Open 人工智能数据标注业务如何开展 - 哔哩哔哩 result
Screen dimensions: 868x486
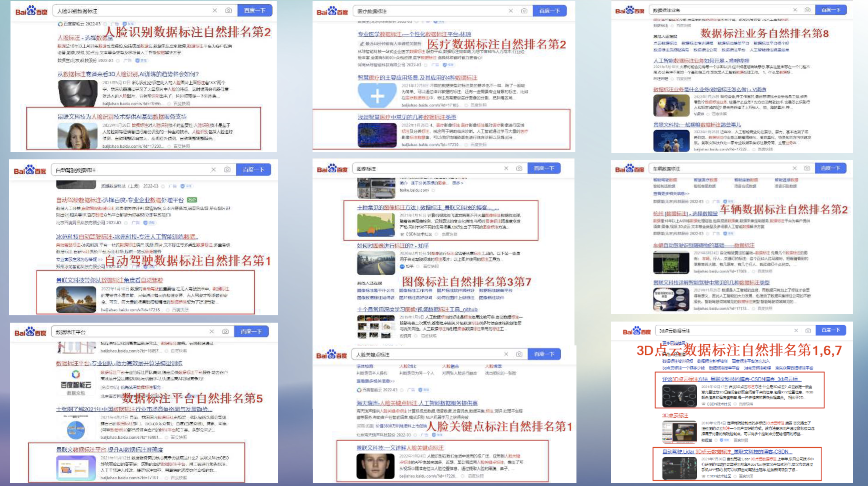(701, 61)
